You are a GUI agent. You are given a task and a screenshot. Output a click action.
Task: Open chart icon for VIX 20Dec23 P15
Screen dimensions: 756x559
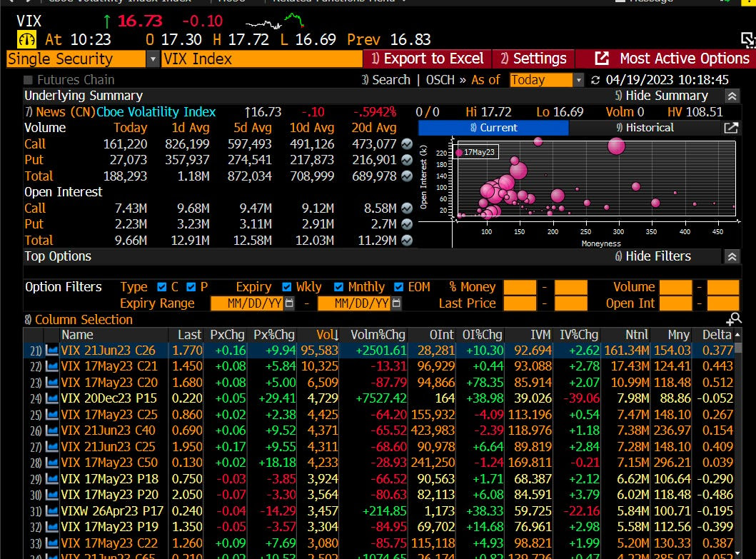point(51,399)
